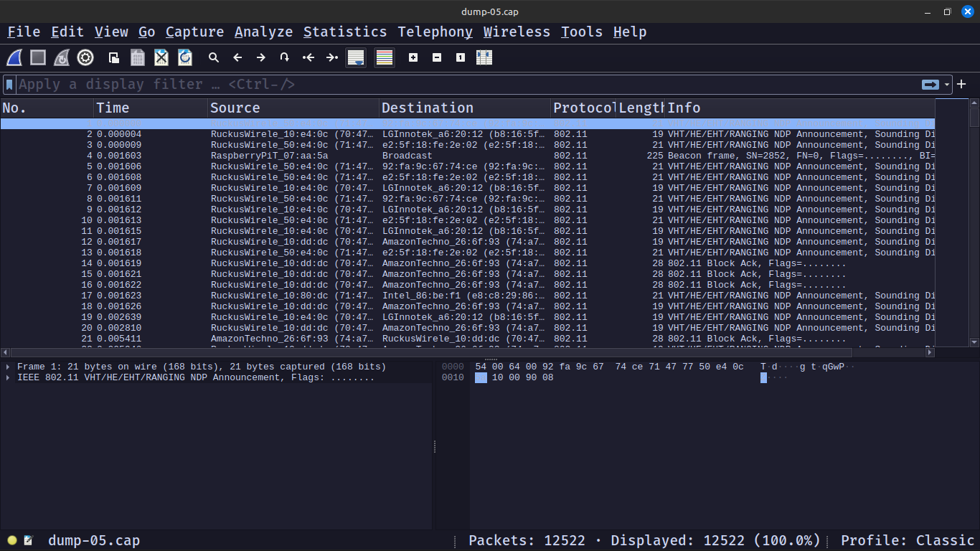This screenshot has height=551, width=980.
Task: Expand IEEE 802.11 NDP Announcement node
Action: coord(8,377)
